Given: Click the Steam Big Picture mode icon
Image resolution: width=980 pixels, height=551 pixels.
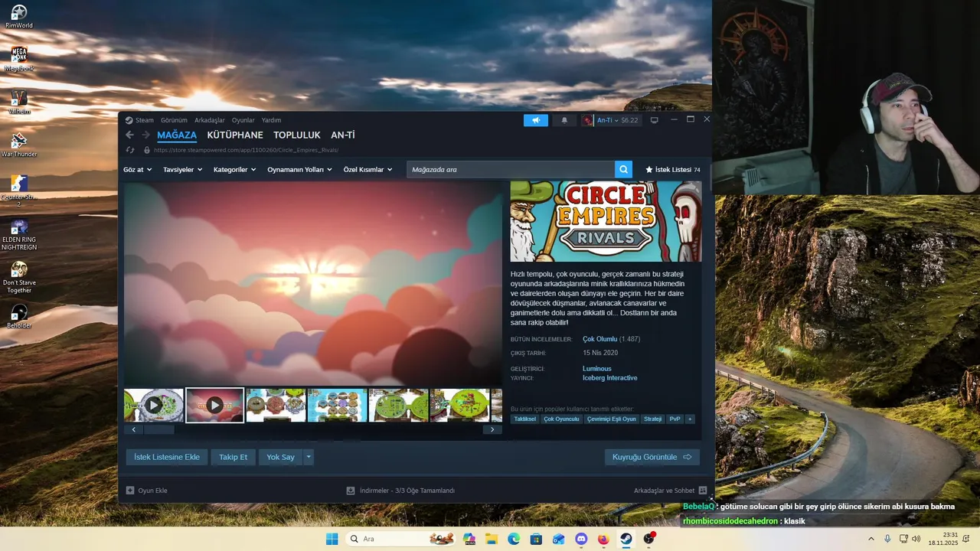Looking at the screenshot, I should click(654, 120).
